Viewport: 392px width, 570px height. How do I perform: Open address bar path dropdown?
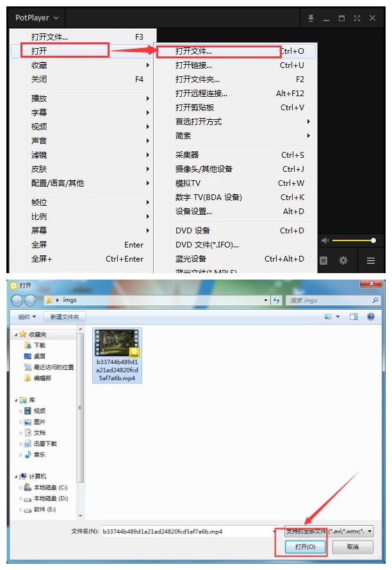[x=266, y=300]
